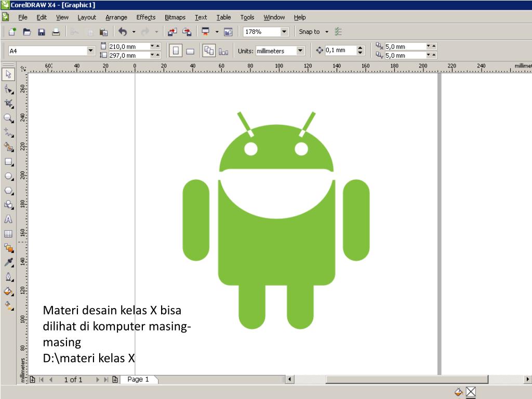Screen dimensions: 532x399
Task: Click the Snap options icon
Action: click(338, 32)
